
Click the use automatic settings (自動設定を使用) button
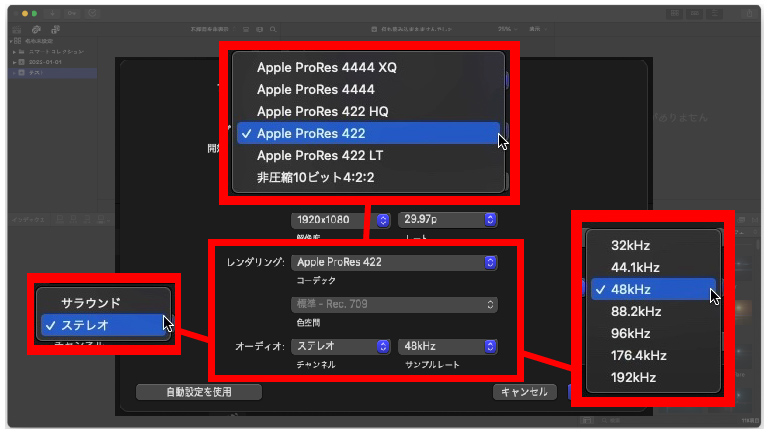(x=199, y=392)
